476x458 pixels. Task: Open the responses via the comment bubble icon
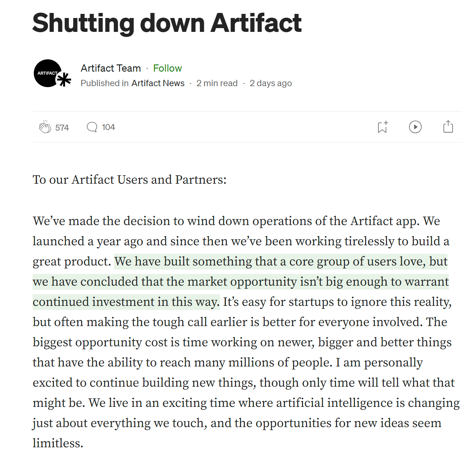pyautogui.click(x=92, y=127)
